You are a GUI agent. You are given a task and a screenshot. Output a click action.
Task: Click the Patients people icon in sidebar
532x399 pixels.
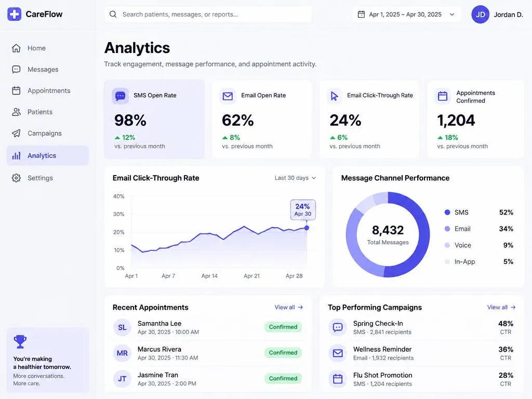tap(16, 112)
